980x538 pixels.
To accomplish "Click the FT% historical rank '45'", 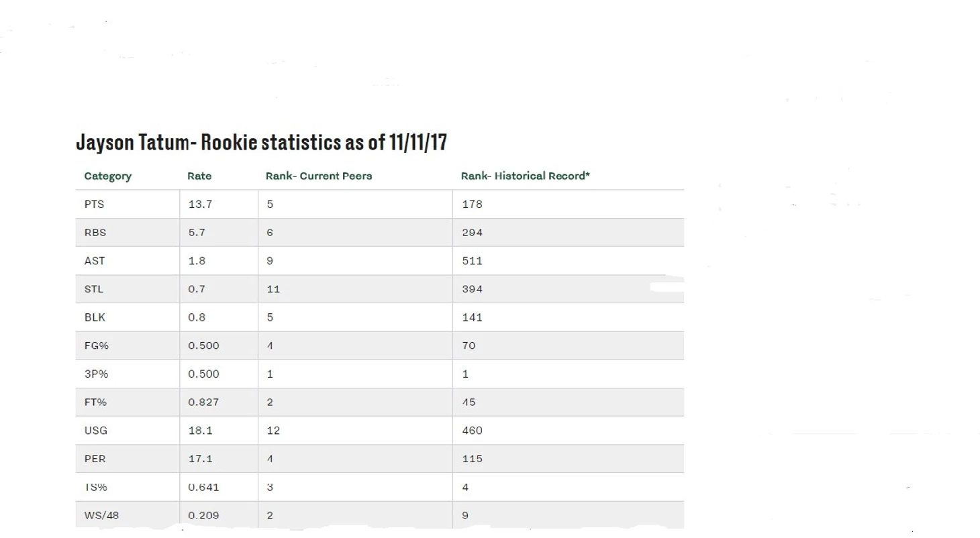I will click(x=469, y=402).
